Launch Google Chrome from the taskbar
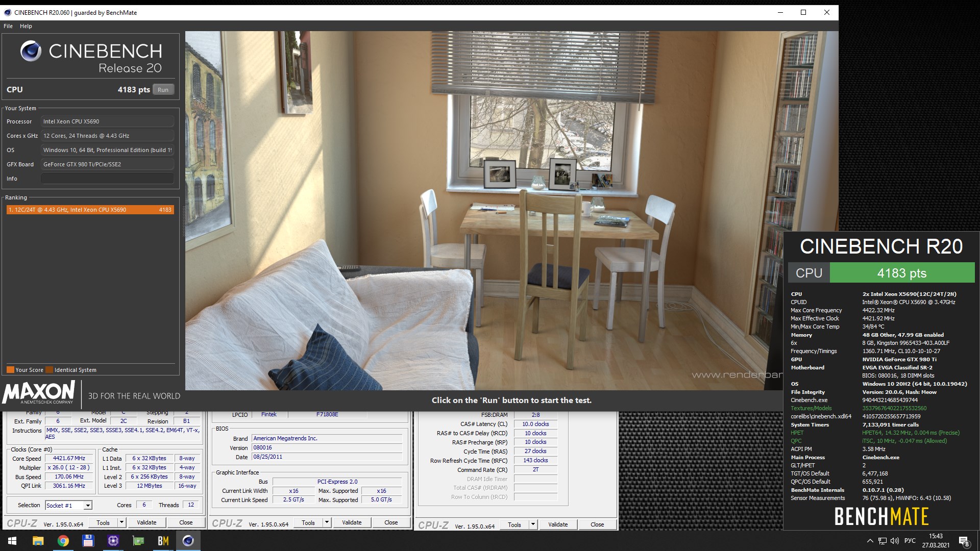This screenshot has width=980, height=551. coord(63,541)
